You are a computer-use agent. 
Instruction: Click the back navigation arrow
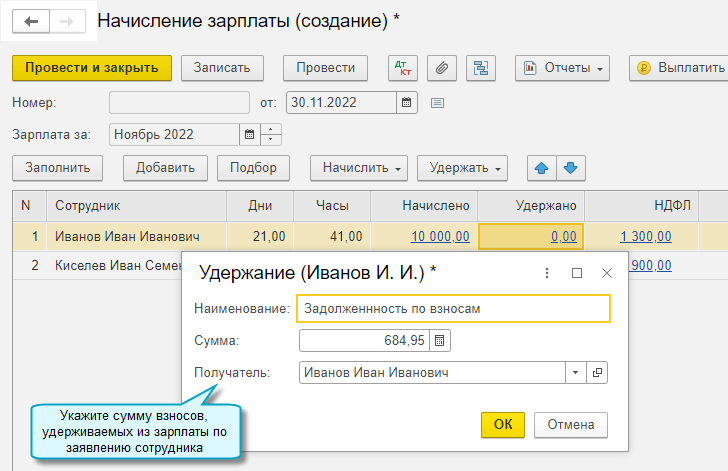pyautogui.click(x=31, y=20)
